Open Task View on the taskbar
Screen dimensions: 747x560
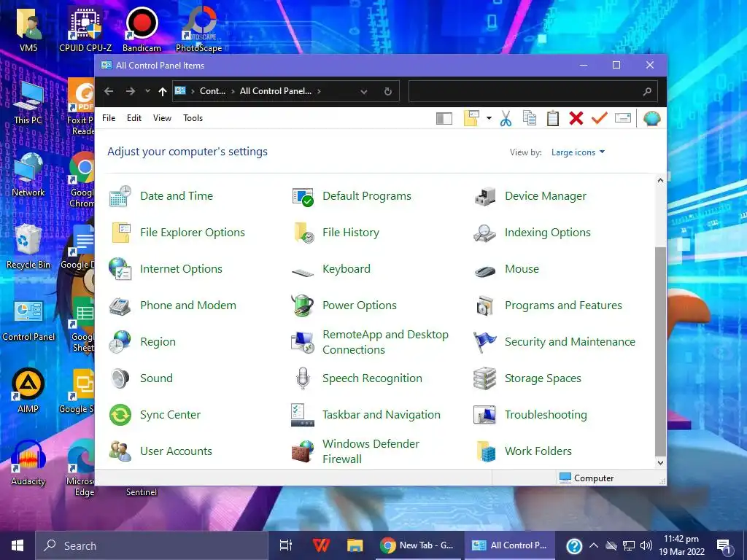(x=286, y=545)
